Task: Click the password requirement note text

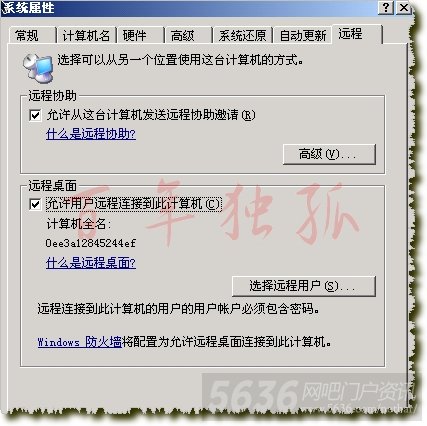Action: point(178,309)
